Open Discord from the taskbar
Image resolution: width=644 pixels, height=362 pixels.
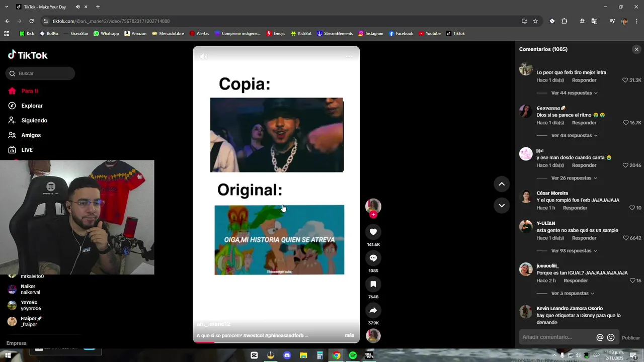[287, 355]
